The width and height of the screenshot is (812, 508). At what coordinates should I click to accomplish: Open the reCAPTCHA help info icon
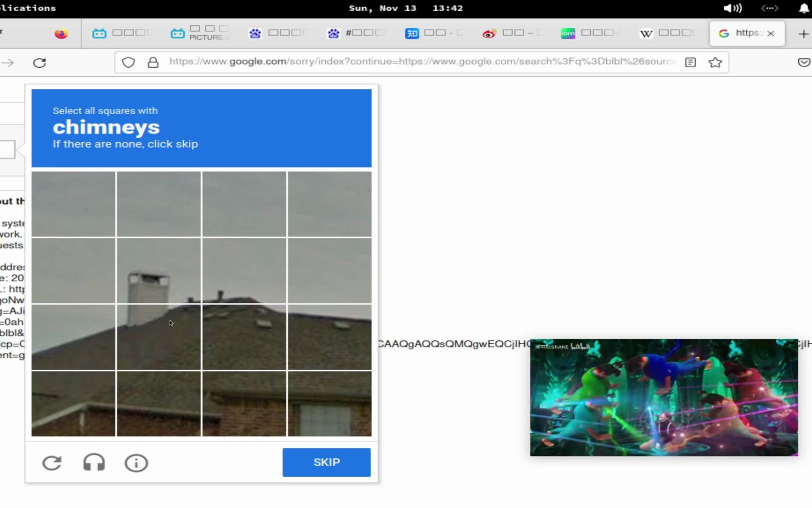pos(136,463)
